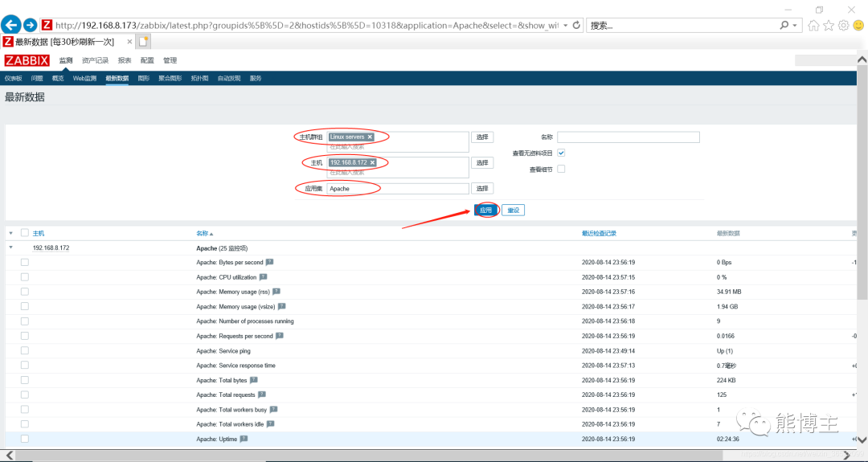Go to 自动发现 submenu
The height and width of the screenshot is (462, 868).
click(229, 79)
